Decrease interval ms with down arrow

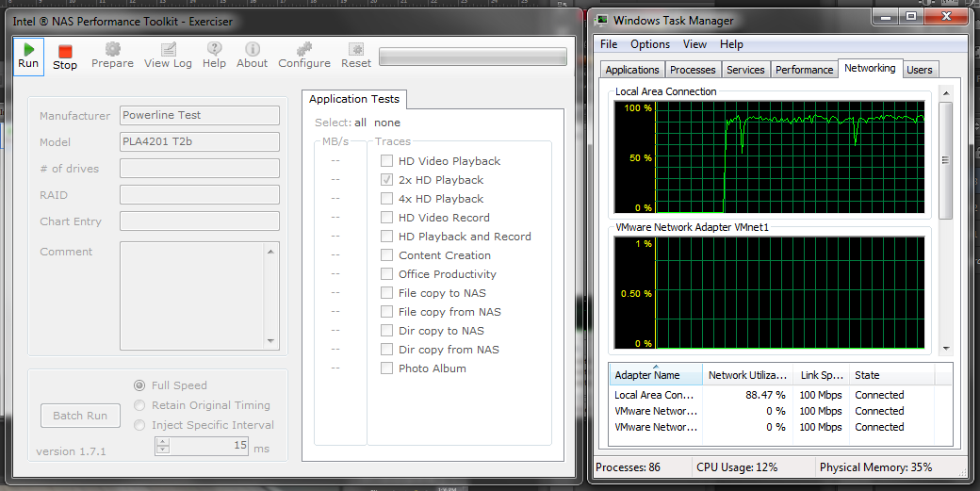point(162,450)
